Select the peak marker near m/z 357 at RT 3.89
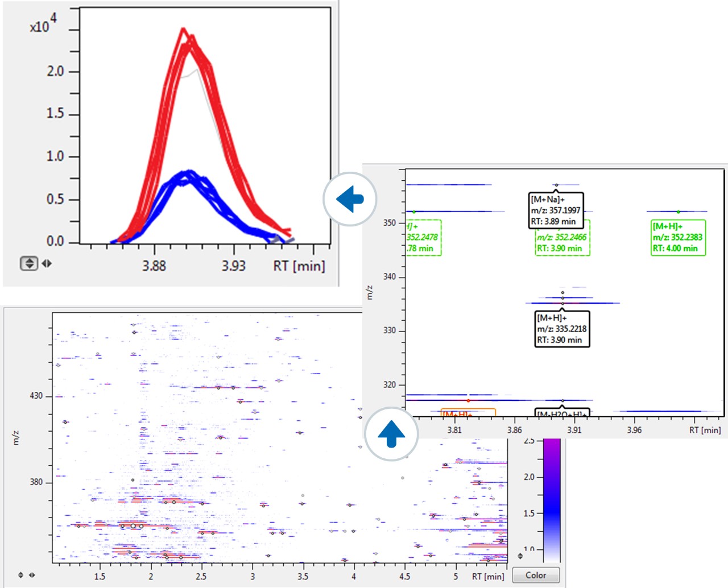728x588 pixels. (x=556, y=184)
